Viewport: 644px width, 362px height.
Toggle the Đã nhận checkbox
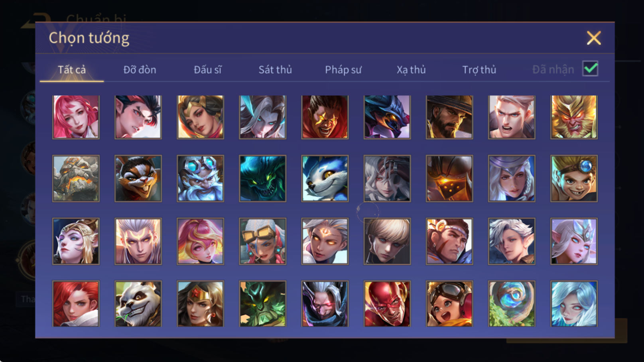(590, 69)
